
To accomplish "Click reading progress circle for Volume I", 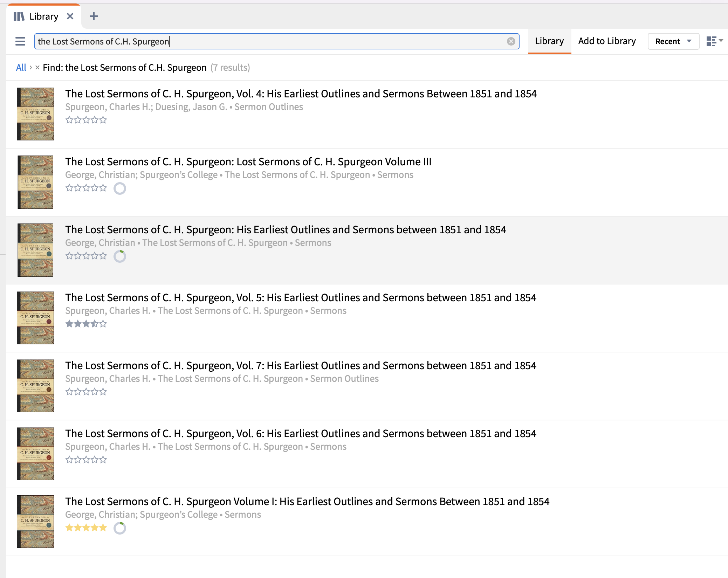I will (120, 528).
